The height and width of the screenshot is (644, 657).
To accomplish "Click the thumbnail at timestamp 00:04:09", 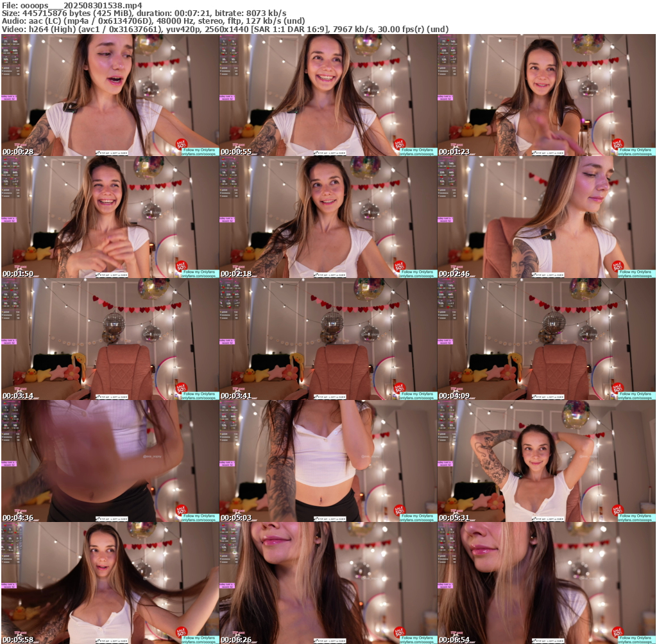I will tap(546, 338).
